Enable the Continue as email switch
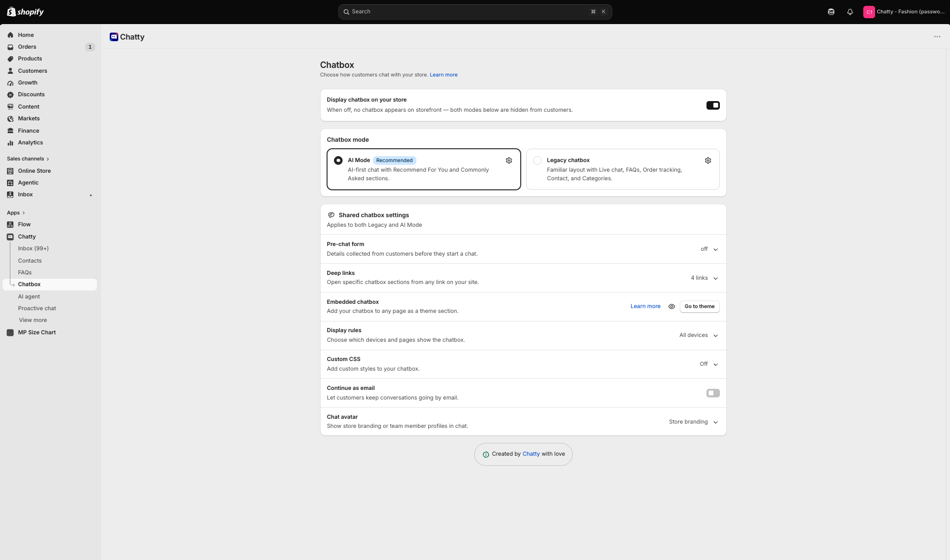The width and height of the screenshot is (950, 560). [713, 393]
